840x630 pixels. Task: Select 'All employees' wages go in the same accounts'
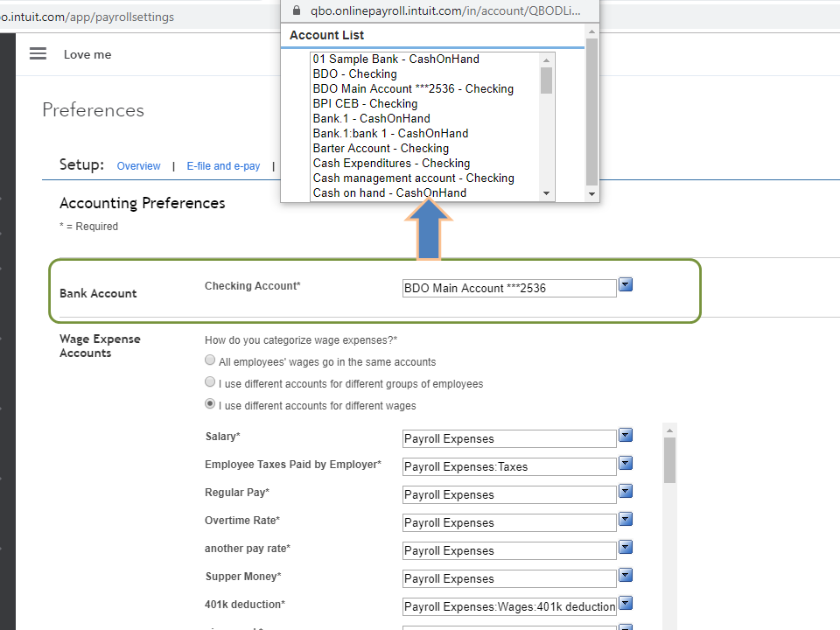210,360
